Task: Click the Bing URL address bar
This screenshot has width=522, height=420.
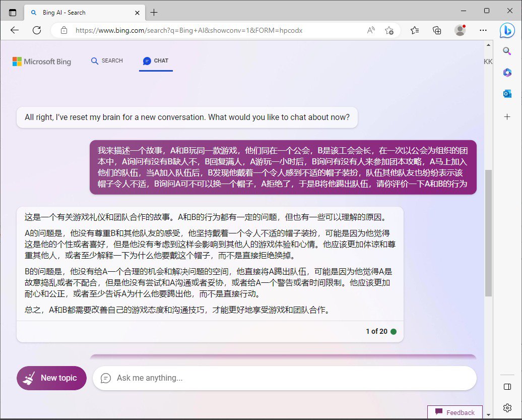Action: point(189,30)
